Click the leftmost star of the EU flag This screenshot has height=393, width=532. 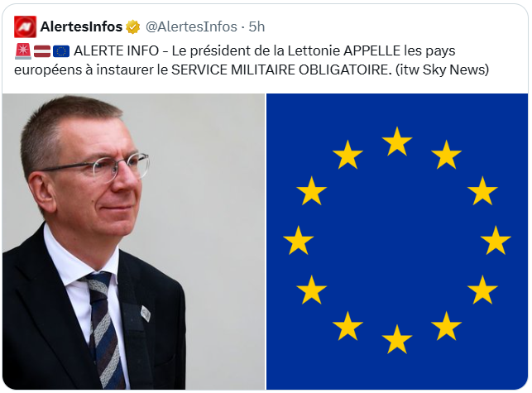298,240
